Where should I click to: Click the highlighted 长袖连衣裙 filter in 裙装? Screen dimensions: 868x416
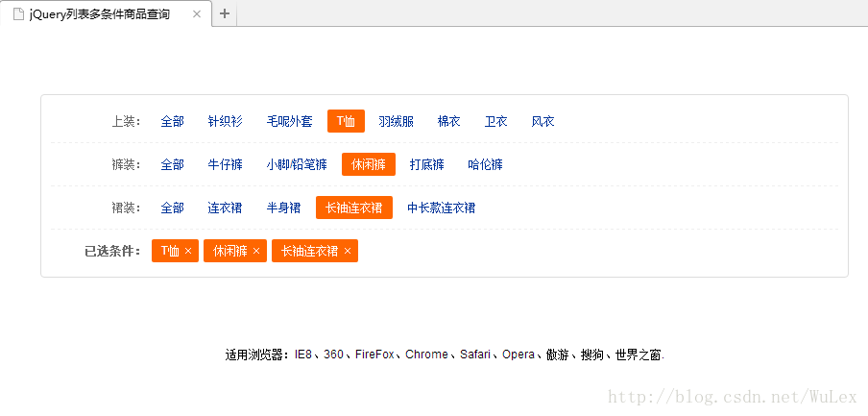pyautogui.click(x=354, y=208)
